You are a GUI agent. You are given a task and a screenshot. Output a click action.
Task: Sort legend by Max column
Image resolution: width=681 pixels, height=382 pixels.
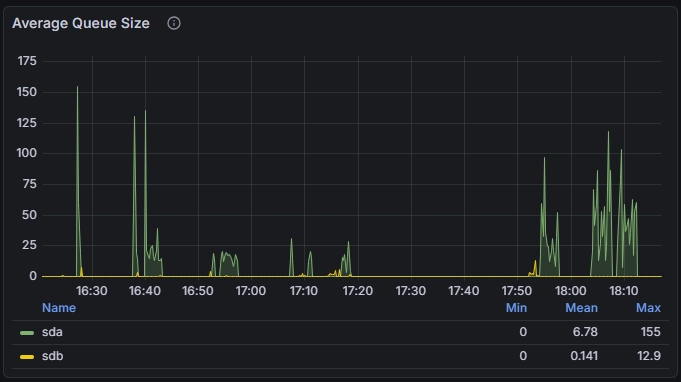pyautogui.click(x=648, y=308)
